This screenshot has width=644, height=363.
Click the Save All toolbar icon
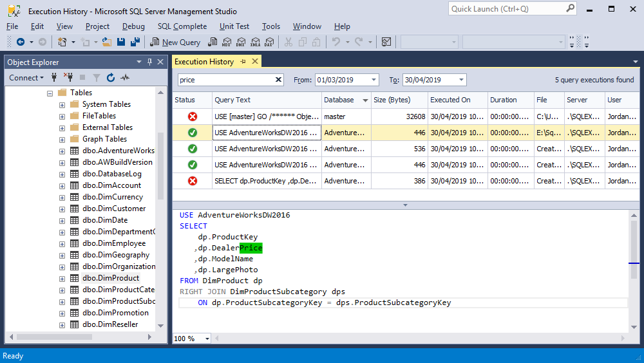click(135, 42)
